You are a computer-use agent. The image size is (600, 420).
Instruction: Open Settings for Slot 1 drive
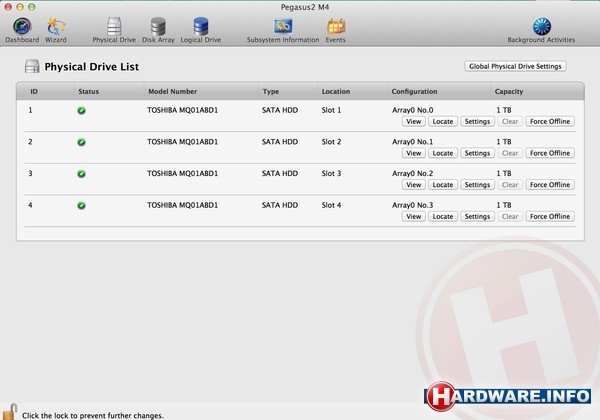(477, 122)
